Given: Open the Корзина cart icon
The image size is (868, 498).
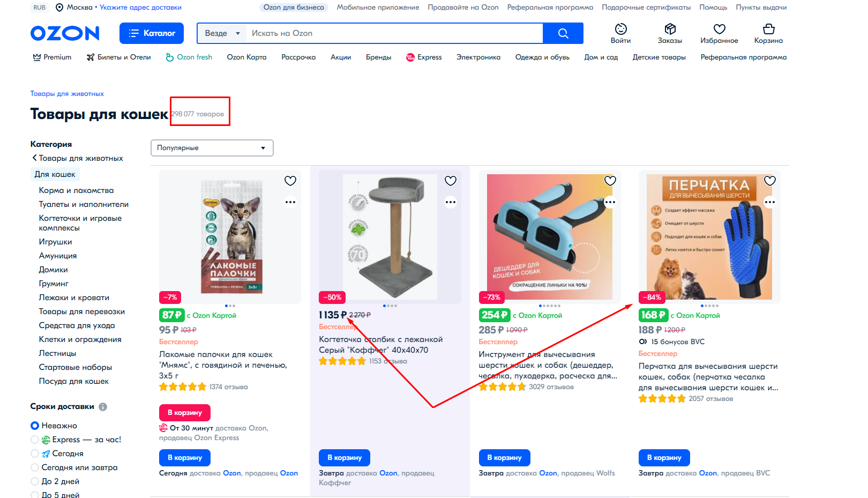Looking at the screenshot, I should tap(768, 33).
